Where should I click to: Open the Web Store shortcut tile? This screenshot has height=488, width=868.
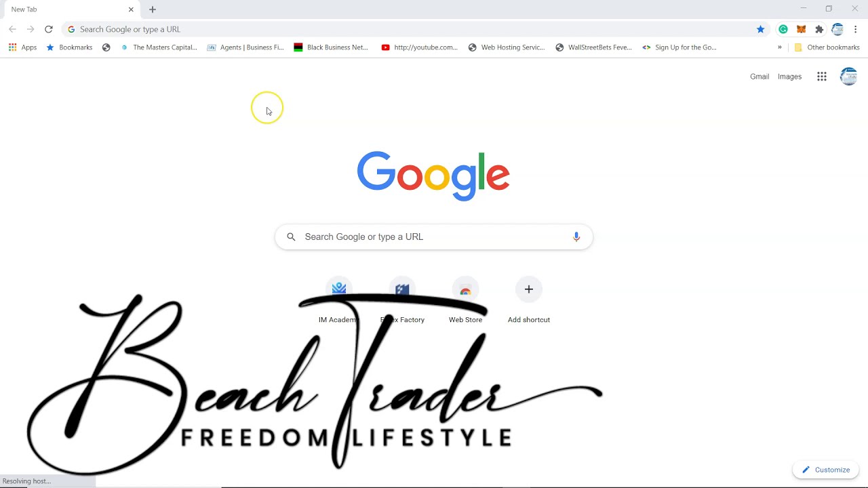pos(465,300)
